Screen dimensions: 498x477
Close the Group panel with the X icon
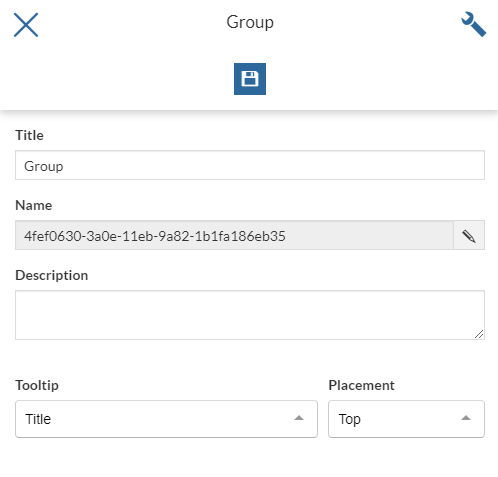pos(26,25)
